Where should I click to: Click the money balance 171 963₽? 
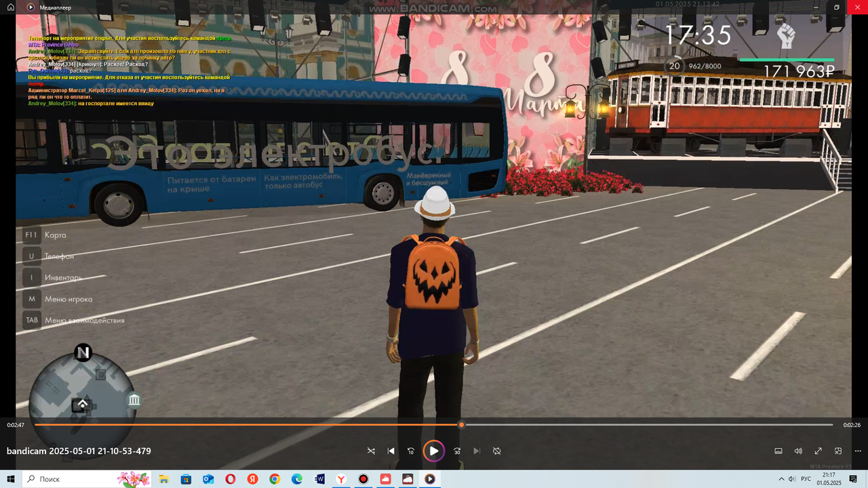(800, 70)
